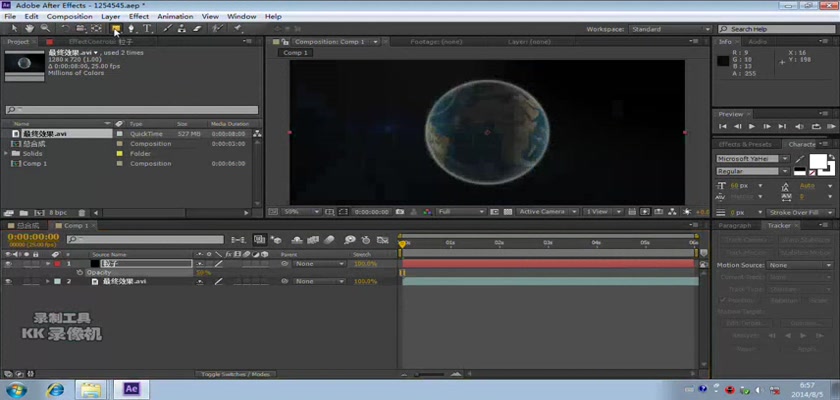This screenshot has width=840, height=400.
Task: Toggle loop option in Preview panel
Action: tap(816, 126)
